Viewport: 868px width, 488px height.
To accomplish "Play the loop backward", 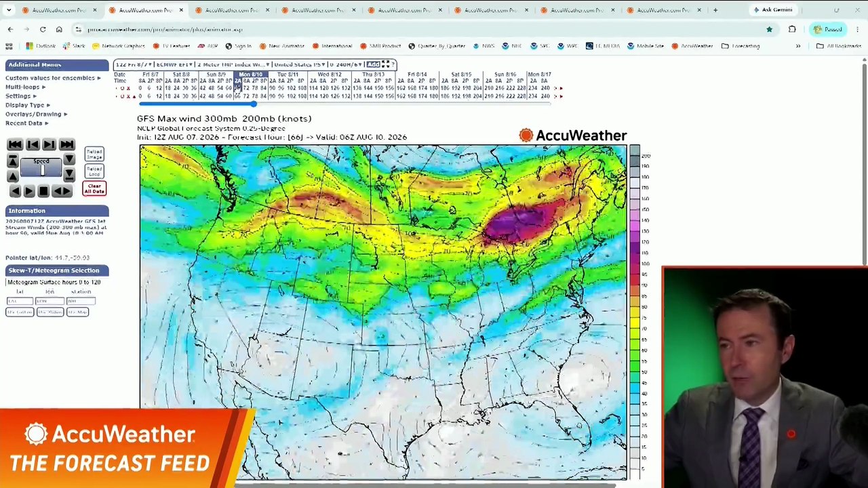I will point(15,192).
